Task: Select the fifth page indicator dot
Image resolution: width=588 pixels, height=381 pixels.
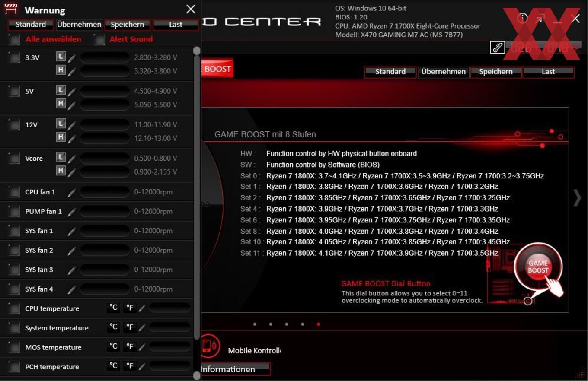Action: (x=319, y=324)
